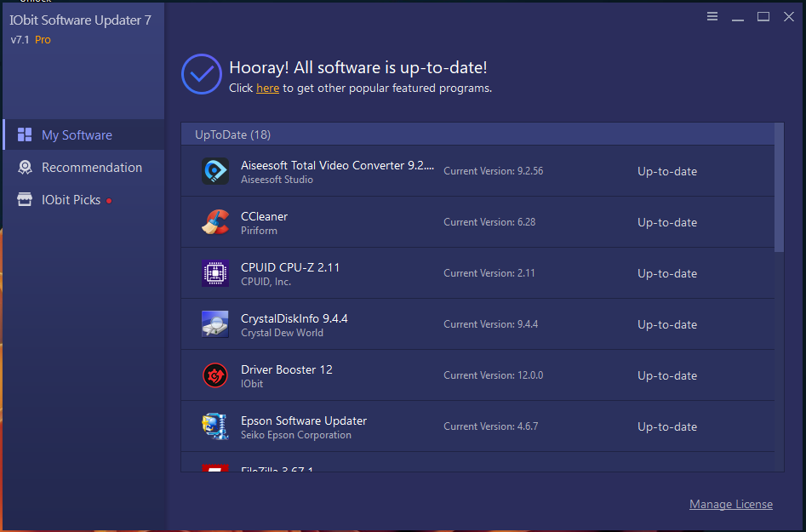Click the Driver Booster red icon
Image resolution: width=806 pixels, height=532 pixels.
tap(214, 375)
